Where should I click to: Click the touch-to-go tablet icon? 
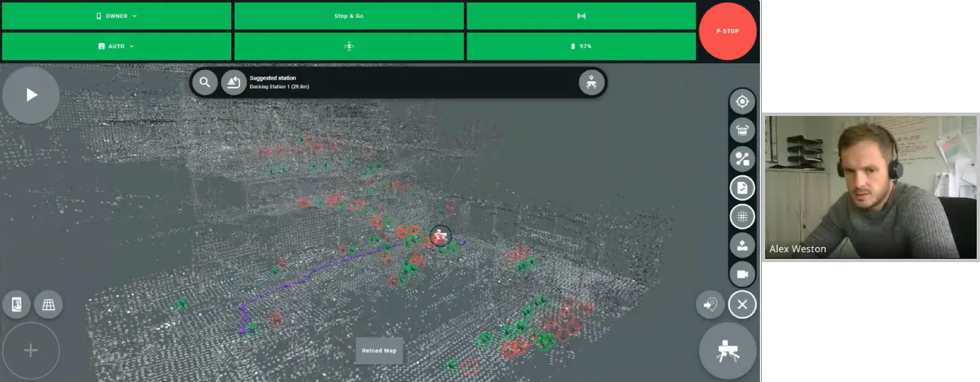[x=16, y=304]
